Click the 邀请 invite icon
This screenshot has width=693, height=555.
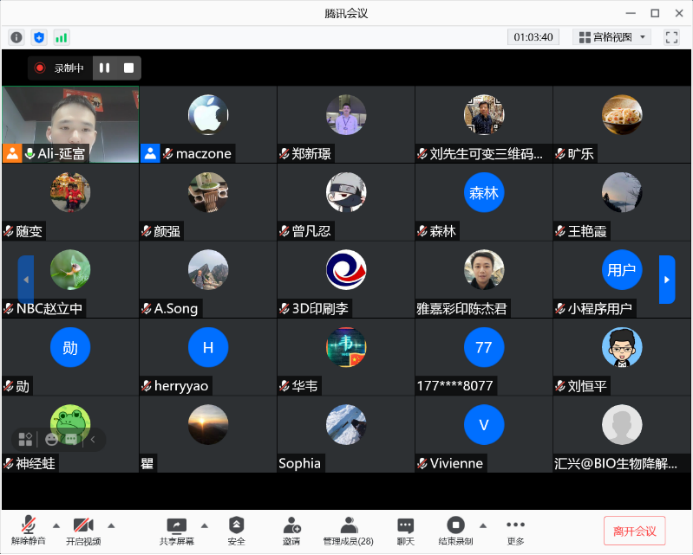pos(291,529)
